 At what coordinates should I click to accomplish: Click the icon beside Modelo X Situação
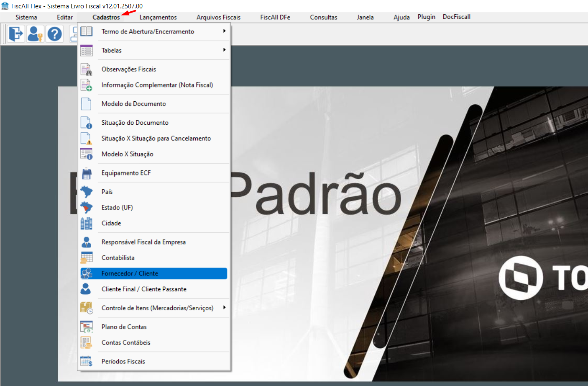(87, 154)
